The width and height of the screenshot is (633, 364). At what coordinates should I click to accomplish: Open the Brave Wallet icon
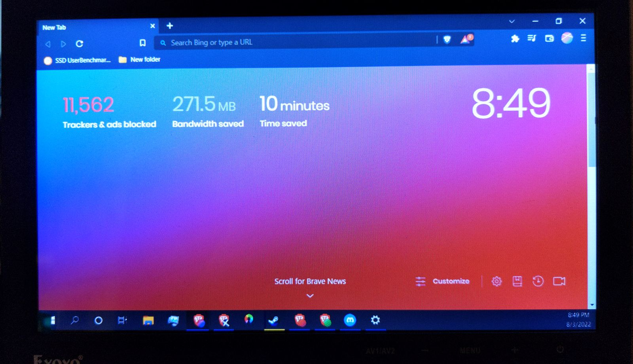[549, 38]
